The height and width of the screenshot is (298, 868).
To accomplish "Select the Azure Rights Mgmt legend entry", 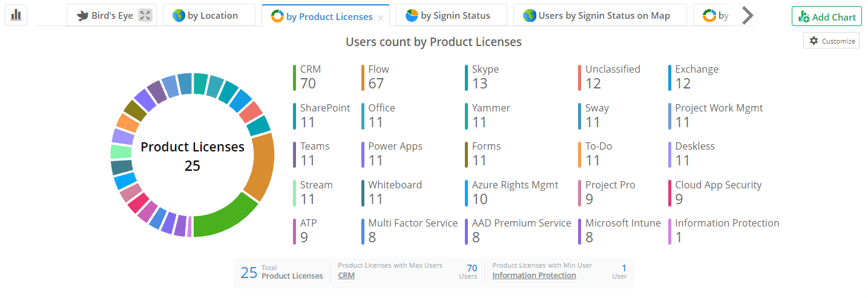I will [x=513, y=193].
